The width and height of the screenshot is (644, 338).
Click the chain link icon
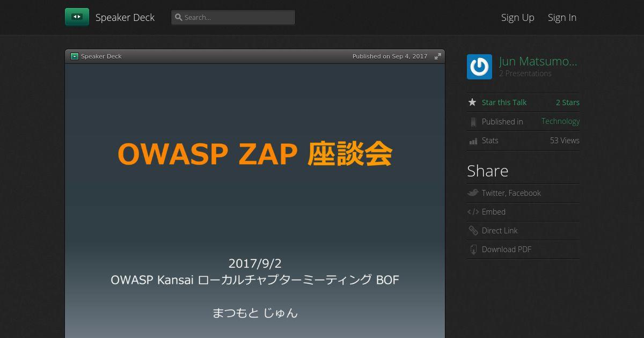(473, 230)
